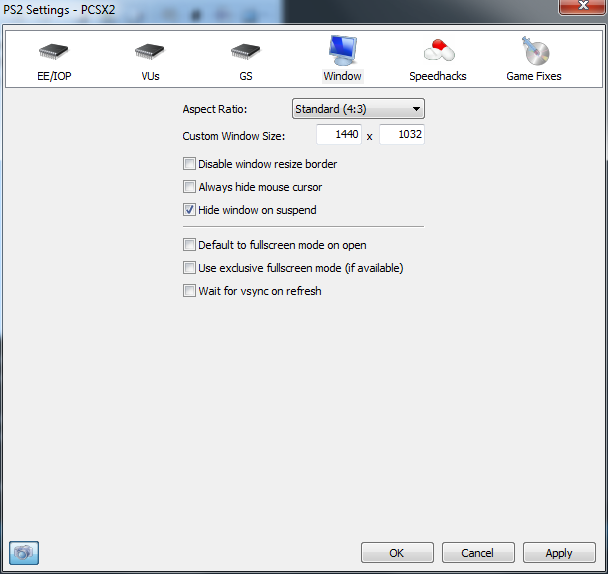This screenshot has width=608, height=574.
Task: Enable Disable window resize border checkbox
Action: [189, 164]
